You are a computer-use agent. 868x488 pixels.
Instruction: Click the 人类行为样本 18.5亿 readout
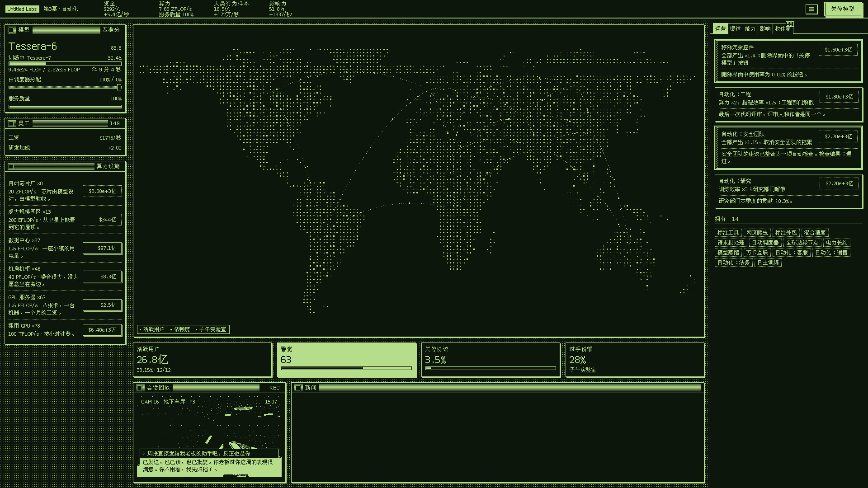[x=231, y=9]
